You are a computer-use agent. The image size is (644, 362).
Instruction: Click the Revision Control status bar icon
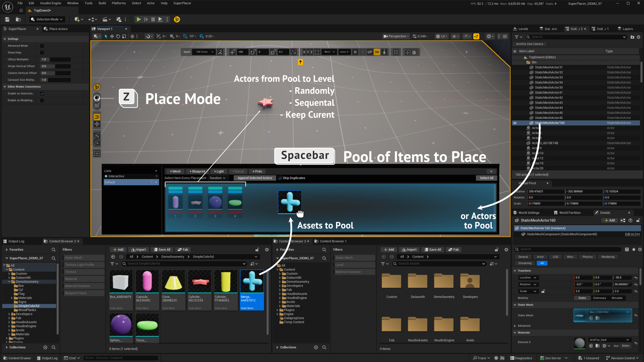(x=622, y=358)
